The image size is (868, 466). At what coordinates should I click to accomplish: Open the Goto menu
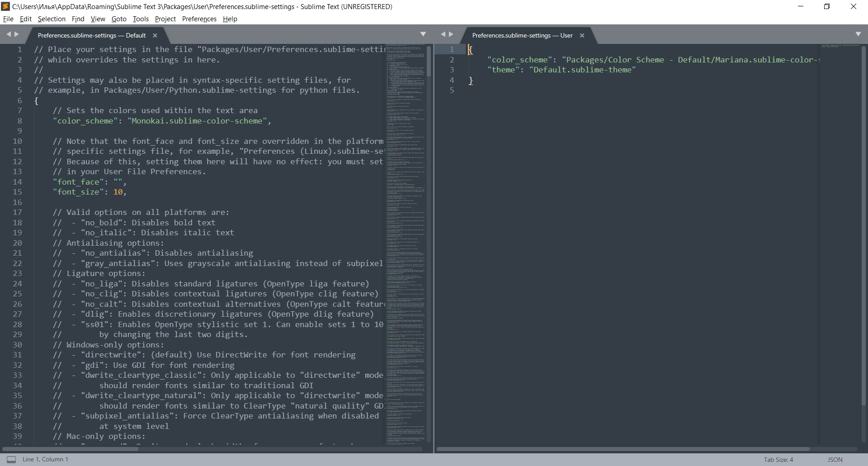point(118,19)
